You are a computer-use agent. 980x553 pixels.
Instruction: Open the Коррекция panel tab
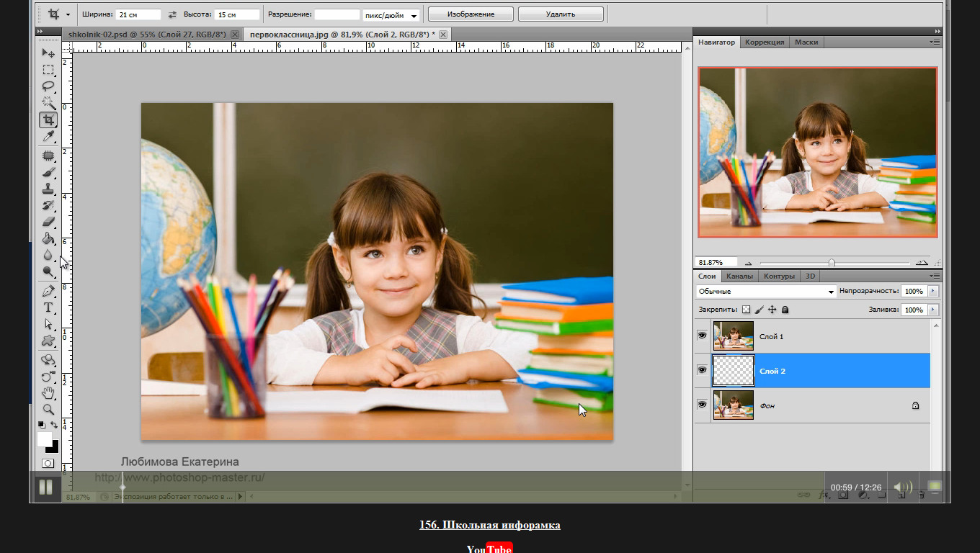pos(765,42)
